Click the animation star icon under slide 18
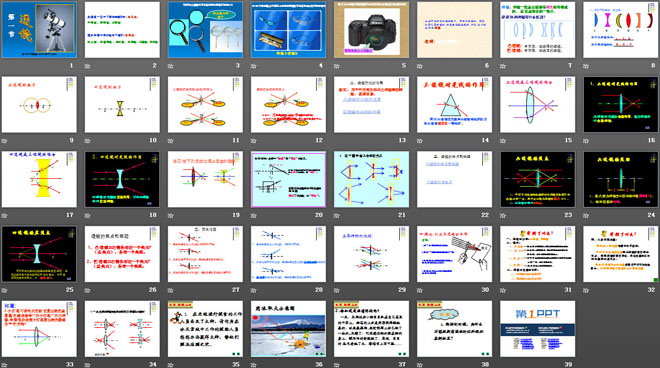The height and width of the screenshot is (368, 660). 88,216
